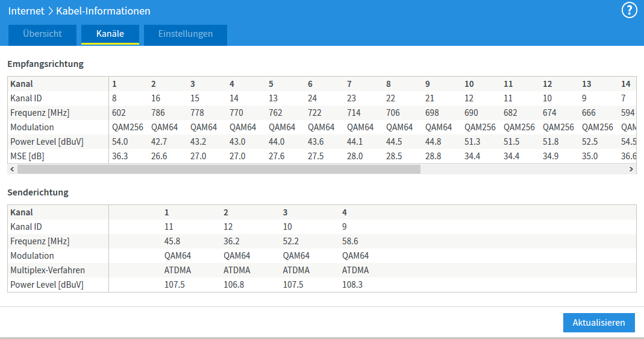Click MSE value 27.5
The height and width of the screenshot is (339, 644).
click(316, 156)
